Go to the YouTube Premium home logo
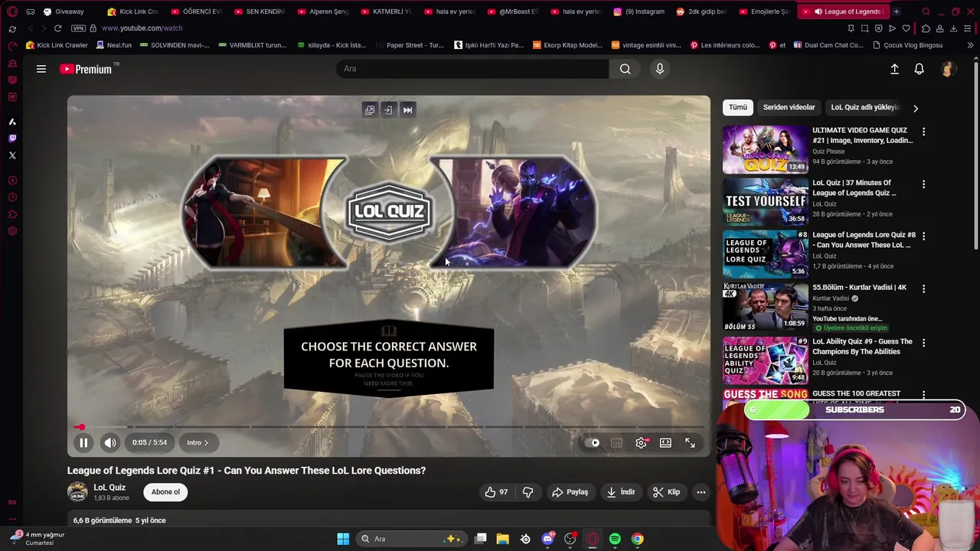 (x=86, y=69)
